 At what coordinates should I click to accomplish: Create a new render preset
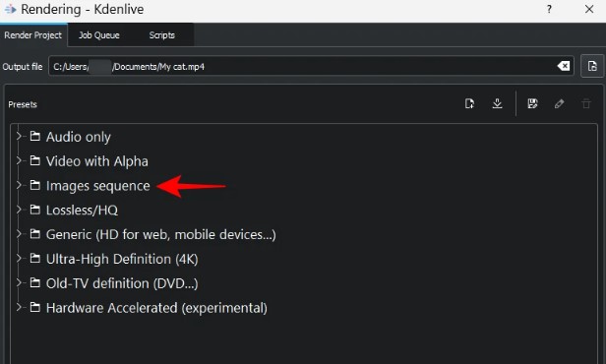[x=469, y=103]
